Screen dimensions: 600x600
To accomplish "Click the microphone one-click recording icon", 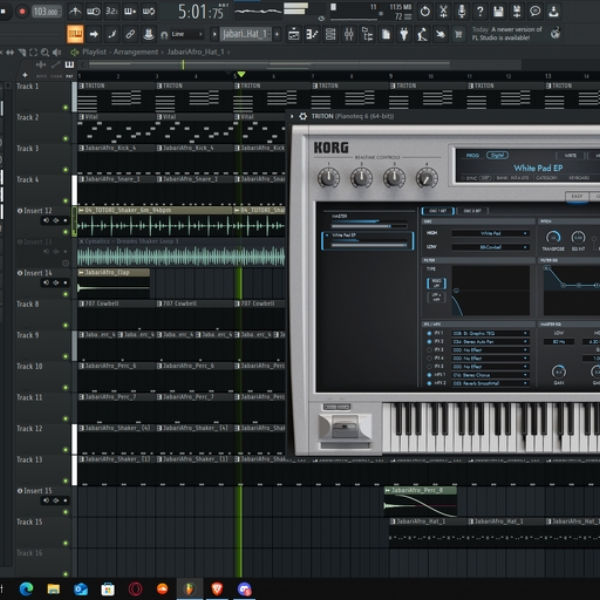I will [462, 11].
